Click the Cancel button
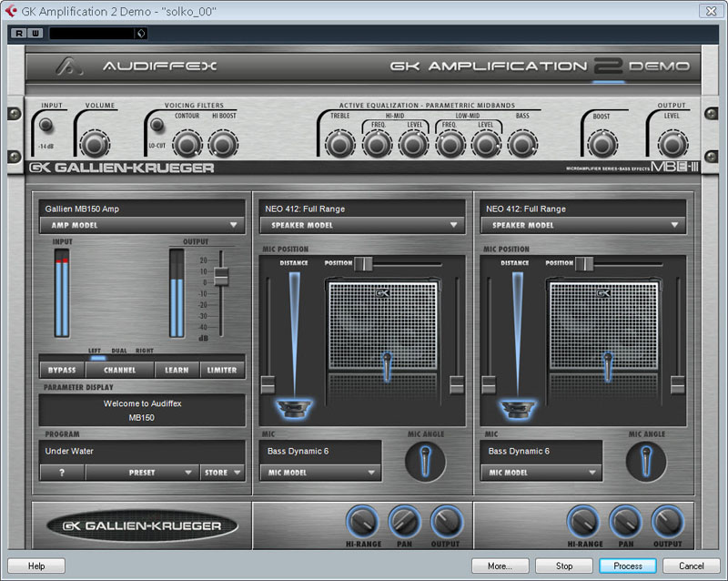 pyautogui.click(x=692, y=566)
